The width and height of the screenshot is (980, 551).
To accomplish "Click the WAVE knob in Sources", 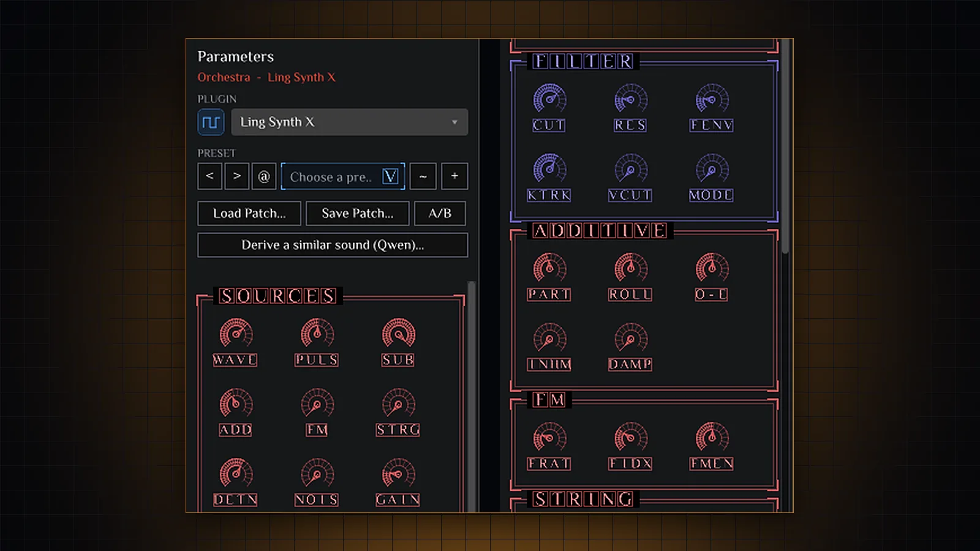I will click(236, 334).
